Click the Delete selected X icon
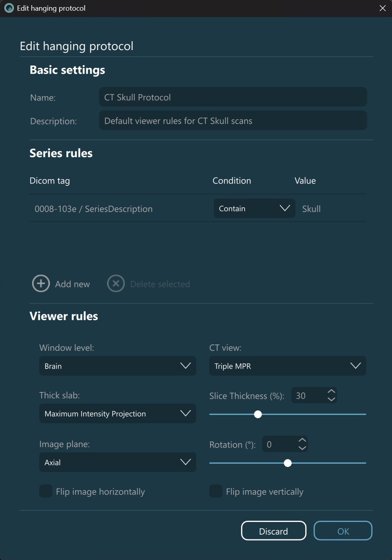This screenshot has width=392, height=560. pos(116,284)
